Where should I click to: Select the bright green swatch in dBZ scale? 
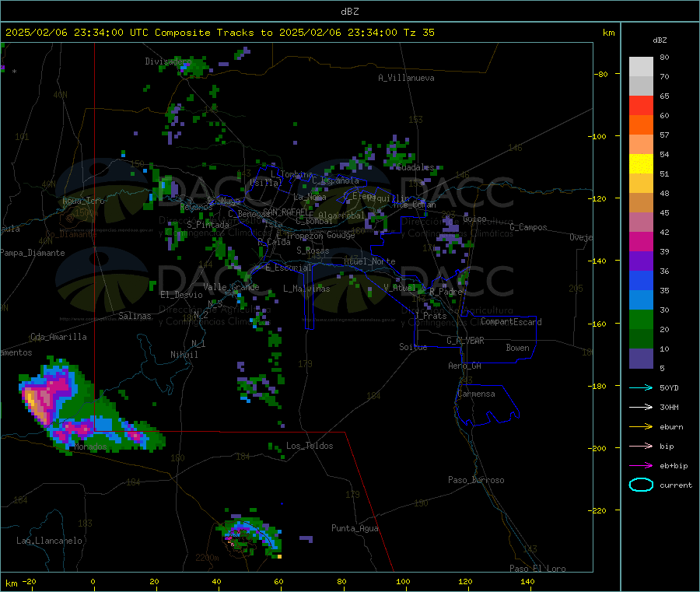click(x=641, y=319)
